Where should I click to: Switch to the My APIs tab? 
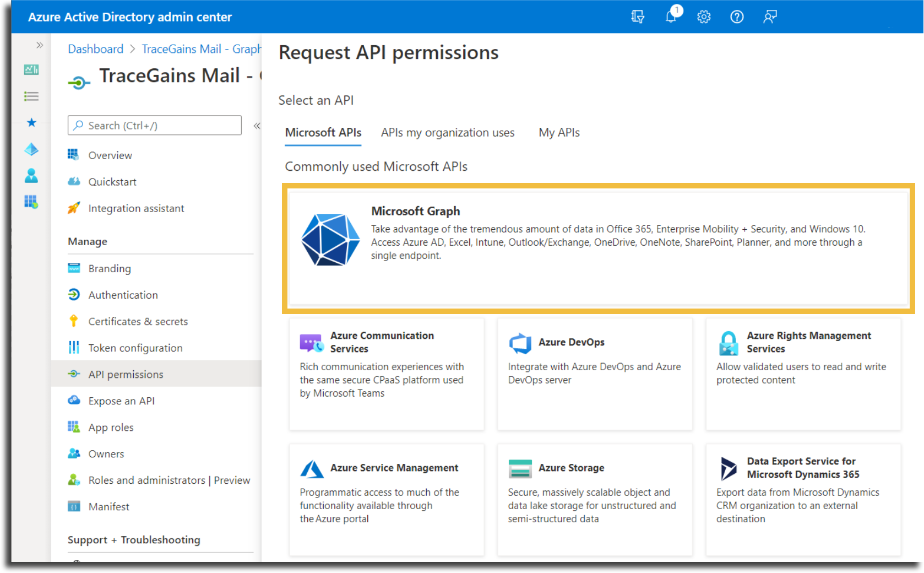(x=559, y=133)
